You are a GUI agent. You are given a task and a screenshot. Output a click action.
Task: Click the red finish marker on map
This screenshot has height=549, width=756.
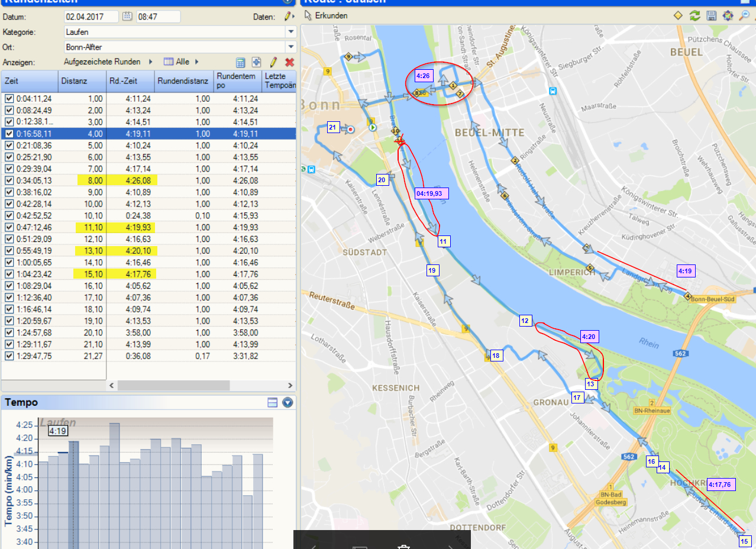pos(351,128)
